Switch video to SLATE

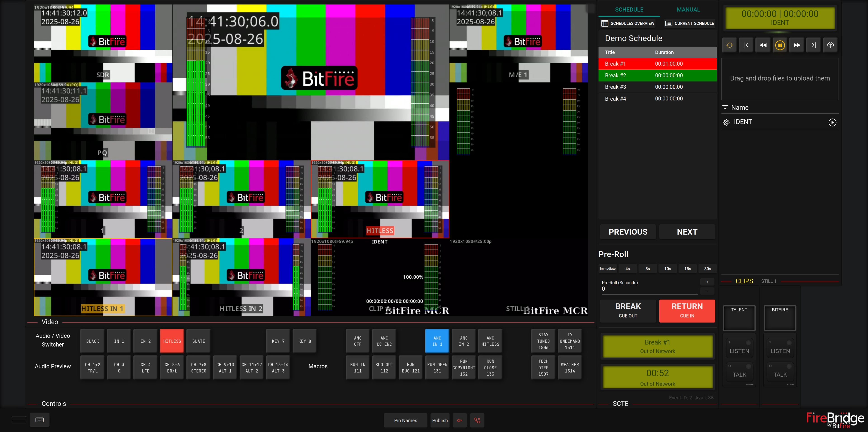[199, 341]
